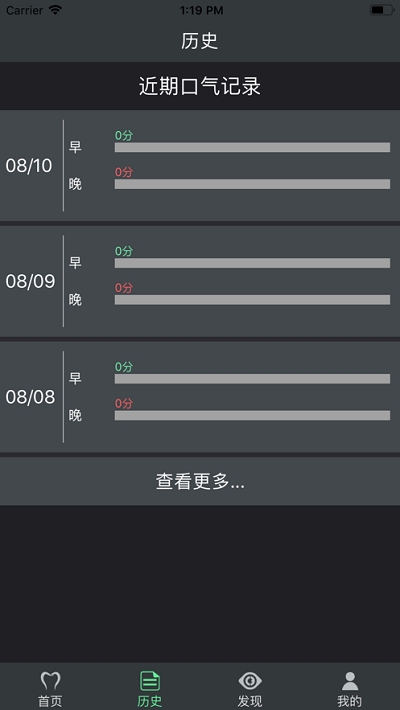
Task: Click 查看更多... to load more records
Action: (x=200, y=481)
